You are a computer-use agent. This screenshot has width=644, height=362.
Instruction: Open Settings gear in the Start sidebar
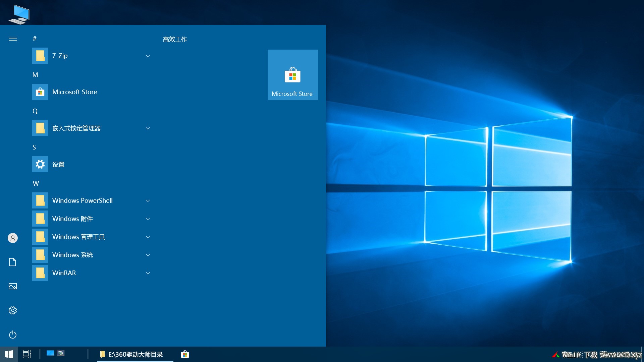(13, 310)
